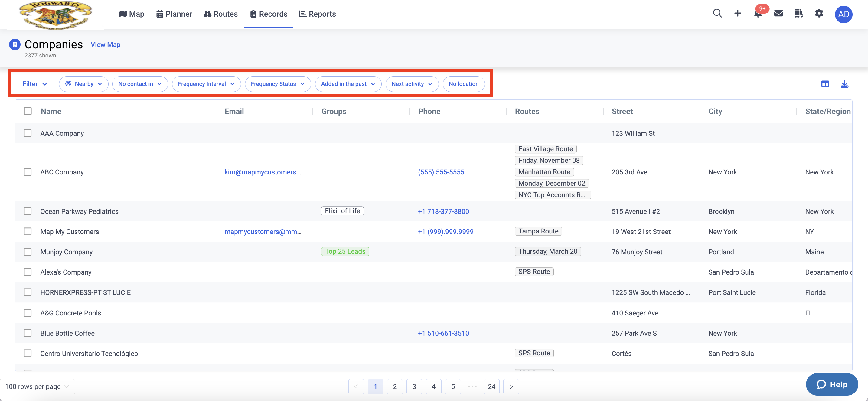Switch to the Routes tab

[x=221, y=14]
